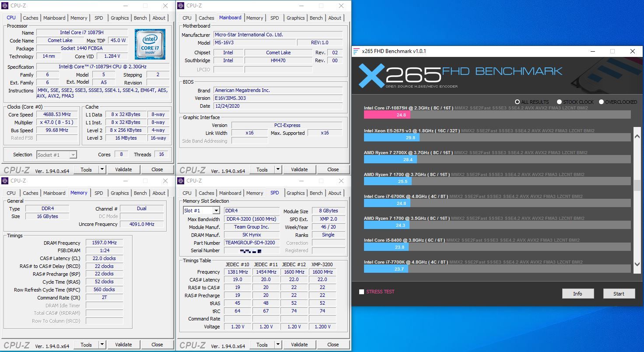
Task: Click Tools button in the Memory window
Action: coord(86,345)
